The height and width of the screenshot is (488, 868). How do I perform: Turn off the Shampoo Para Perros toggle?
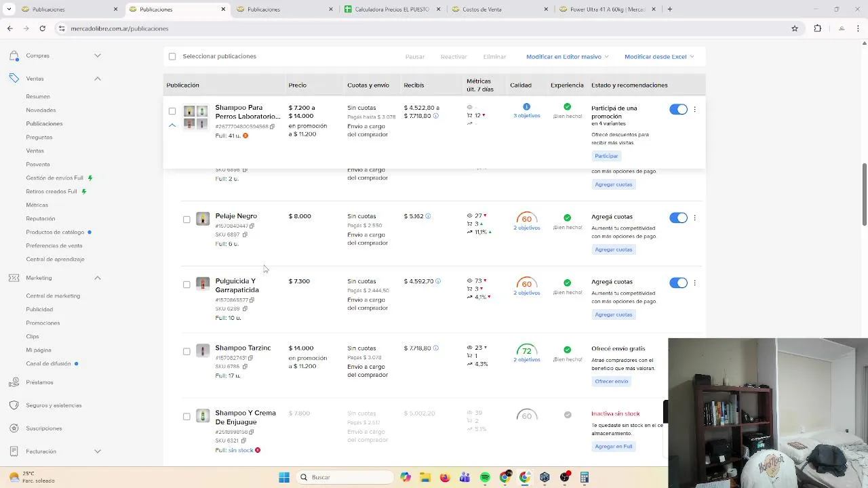[x=678, y=109]
